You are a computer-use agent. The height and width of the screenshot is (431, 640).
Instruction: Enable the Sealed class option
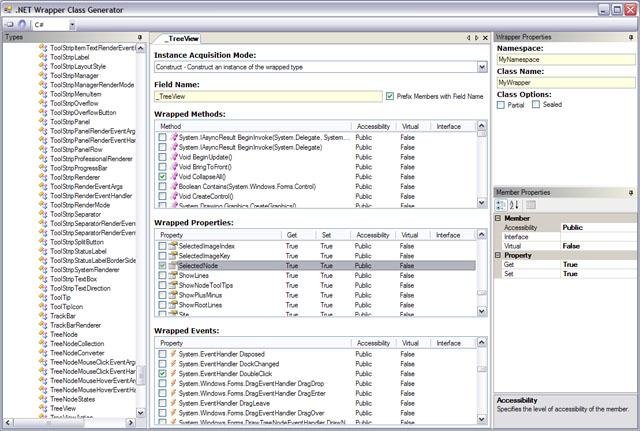[536, 104]
